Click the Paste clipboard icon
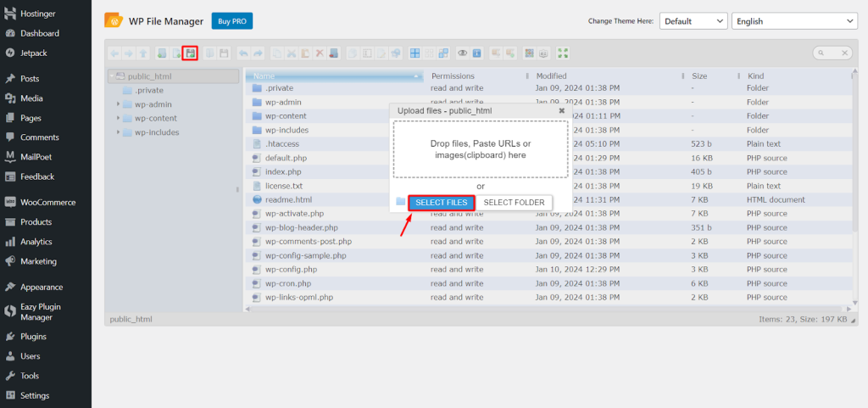 [305, 53]
